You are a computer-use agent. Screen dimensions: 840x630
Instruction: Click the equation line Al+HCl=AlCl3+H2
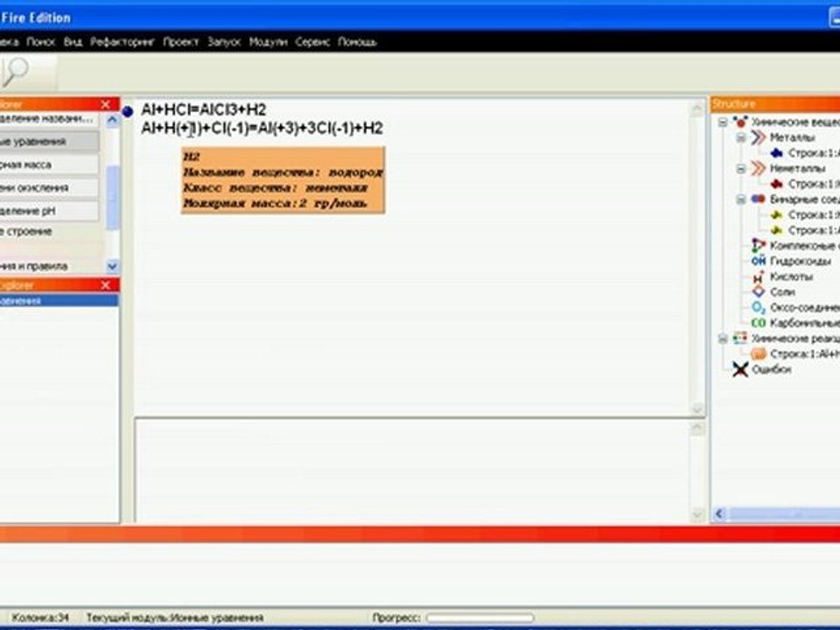click(x=204, y=110)
